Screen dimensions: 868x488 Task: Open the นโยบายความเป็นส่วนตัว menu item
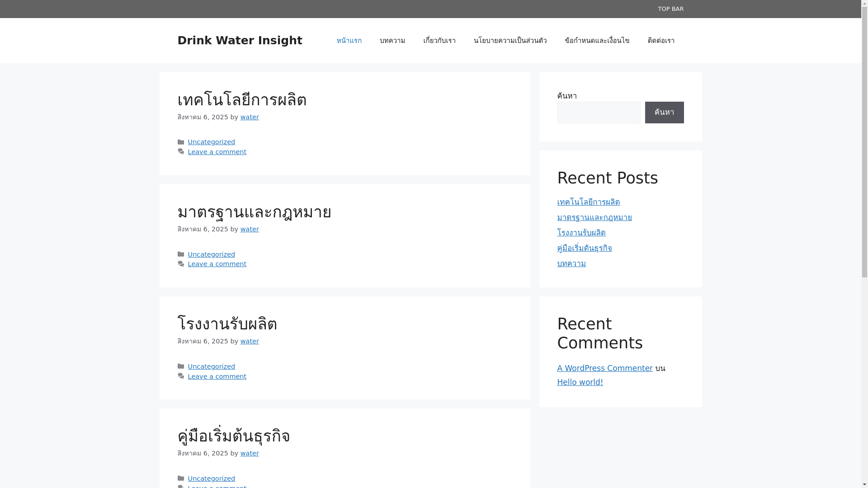click(x=510, y=41)
